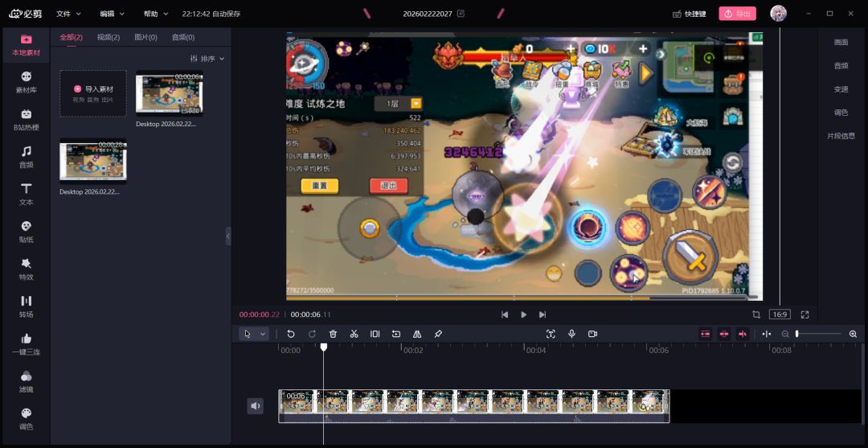Image resolution: width=868 pixels, height=448 pixels.
Task: Redo the last undone edit
Action: 312,334
